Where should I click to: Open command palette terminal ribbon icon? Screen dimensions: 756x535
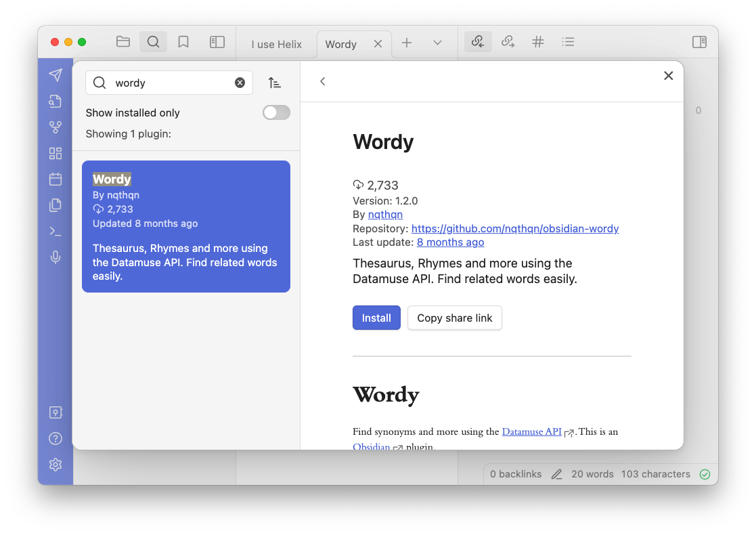(x=55, y=232)
